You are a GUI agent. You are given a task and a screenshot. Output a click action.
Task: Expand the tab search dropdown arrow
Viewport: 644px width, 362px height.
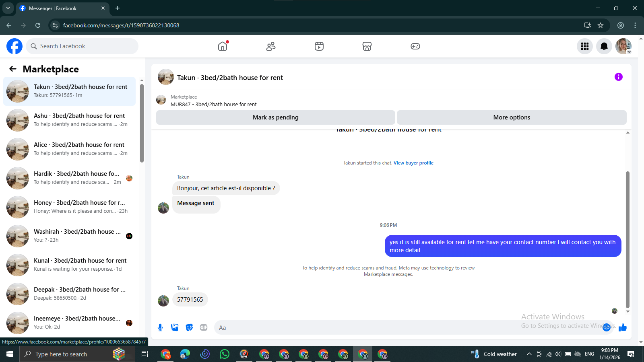click(8, 8)
